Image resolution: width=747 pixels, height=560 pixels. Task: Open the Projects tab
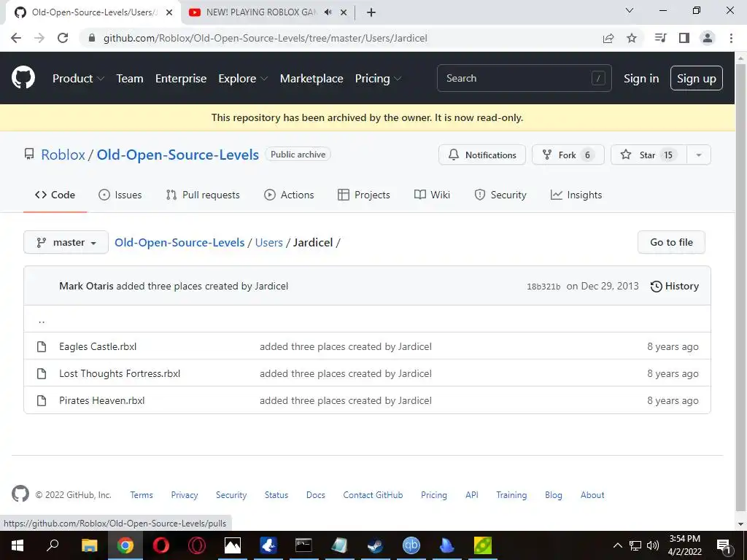pos(363,195)
